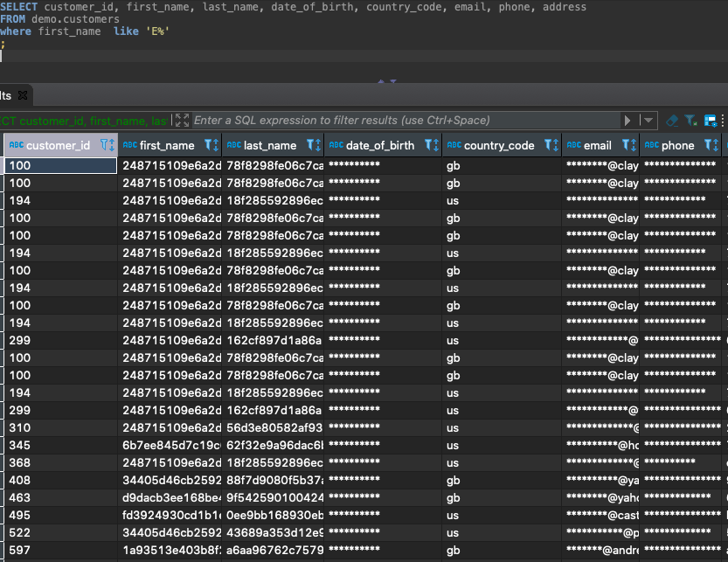728x562 pixels.
Task: Sort by last_name using the arrows icon
Action: [318, 145]
